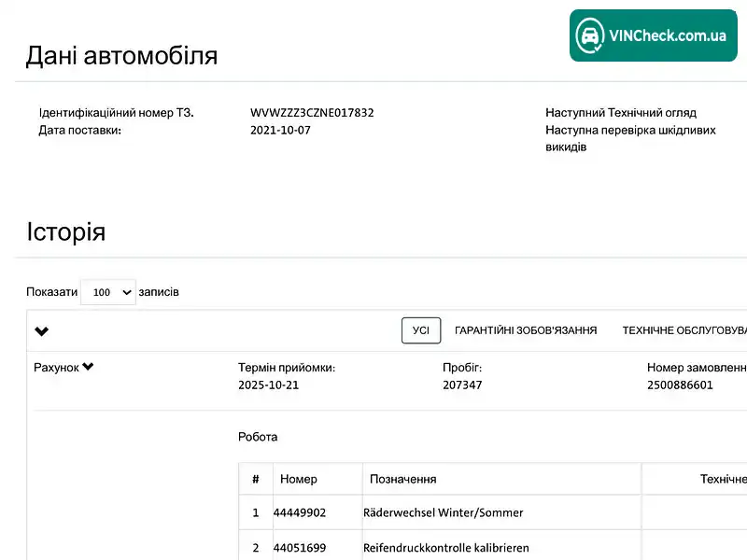Open the records count dropdown showing 100
Viewport: 747px width, 560px height.
(108, 292)
